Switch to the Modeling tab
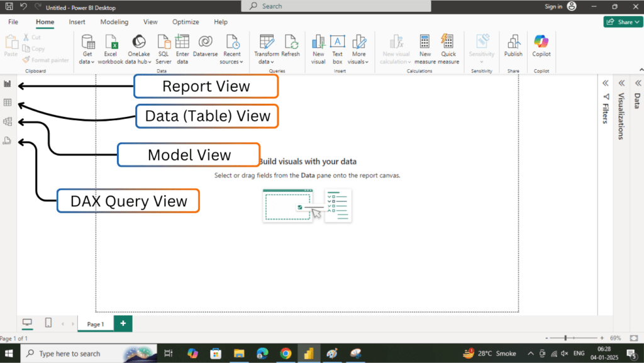644x363 pixels. tap(114, 22)
